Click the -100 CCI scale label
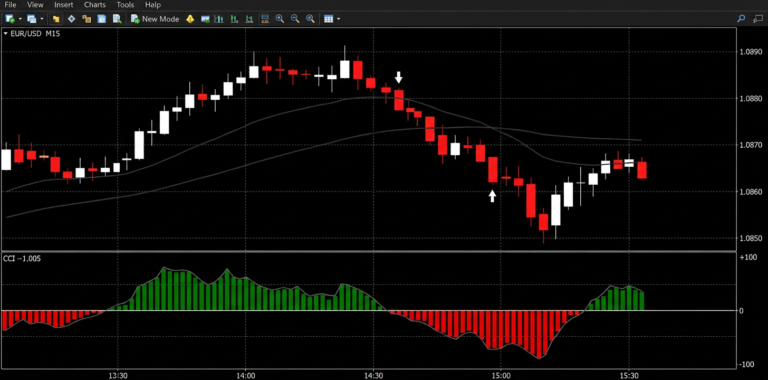 pos(748,364)
